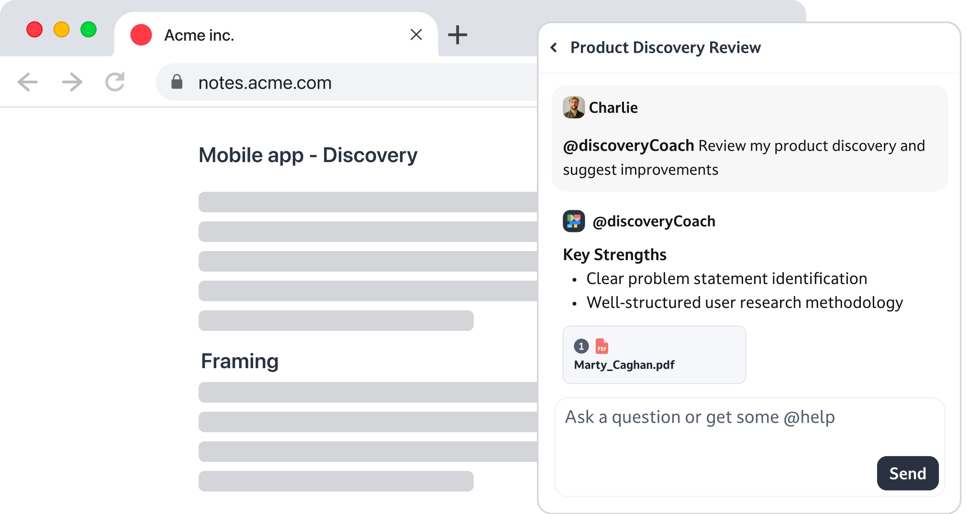The height and width of the screenshot is (514, 980).
Task: Reload the current browser page
Action: pyautogui.click(x=115, y=82)
